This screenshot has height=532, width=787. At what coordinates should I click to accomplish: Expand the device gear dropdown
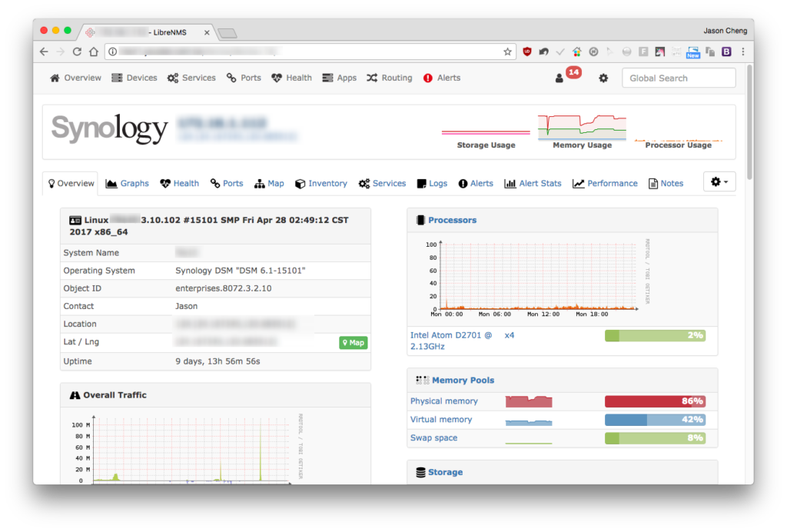click(719, 181)
